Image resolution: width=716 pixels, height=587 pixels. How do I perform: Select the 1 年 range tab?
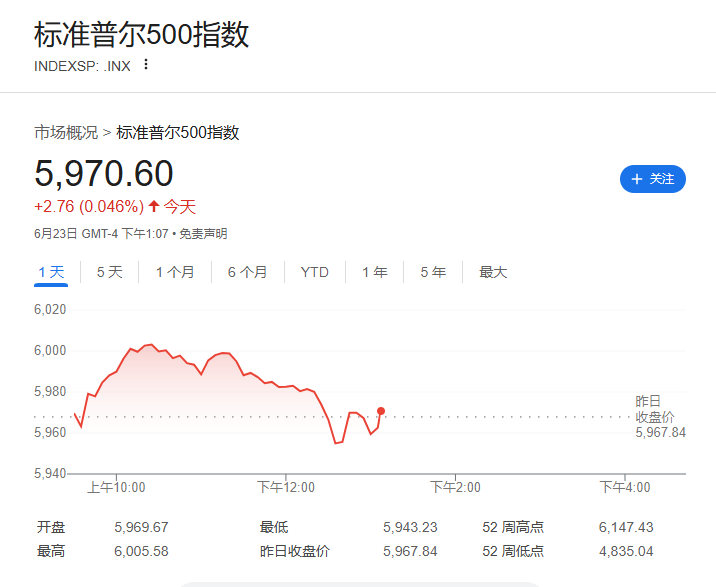[x=375, y=272]
